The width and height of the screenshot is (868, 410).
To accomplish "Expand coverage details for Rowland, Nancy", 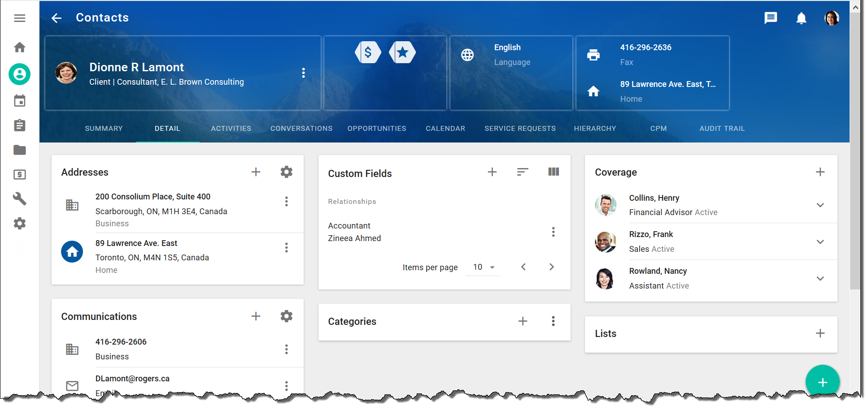I will 820,278.
